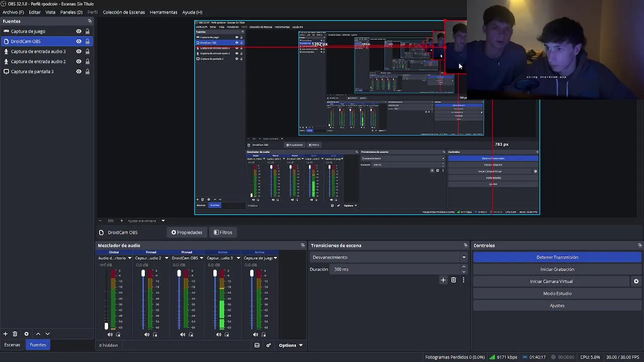Open transition more options three-dot icon
This screenshot has width=644, height=362.
pos(463,280)
